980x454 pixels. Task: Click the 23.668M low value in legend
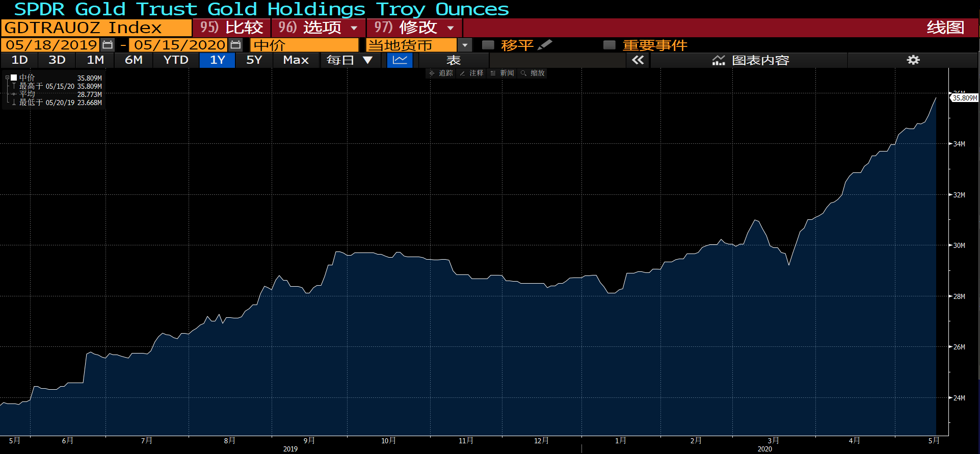click(90, 103)
